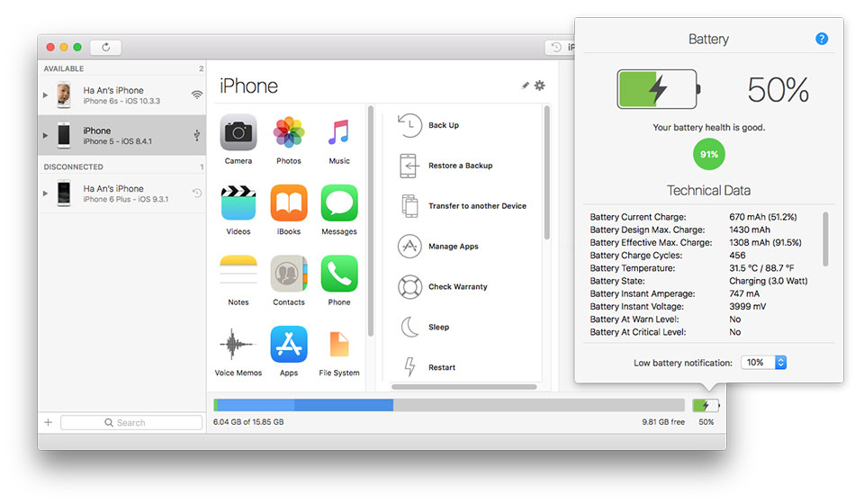The image size is (864, 504).
Task: Click the Wi-Fi icon beside iPhone 6s
Action: [197, 94]
